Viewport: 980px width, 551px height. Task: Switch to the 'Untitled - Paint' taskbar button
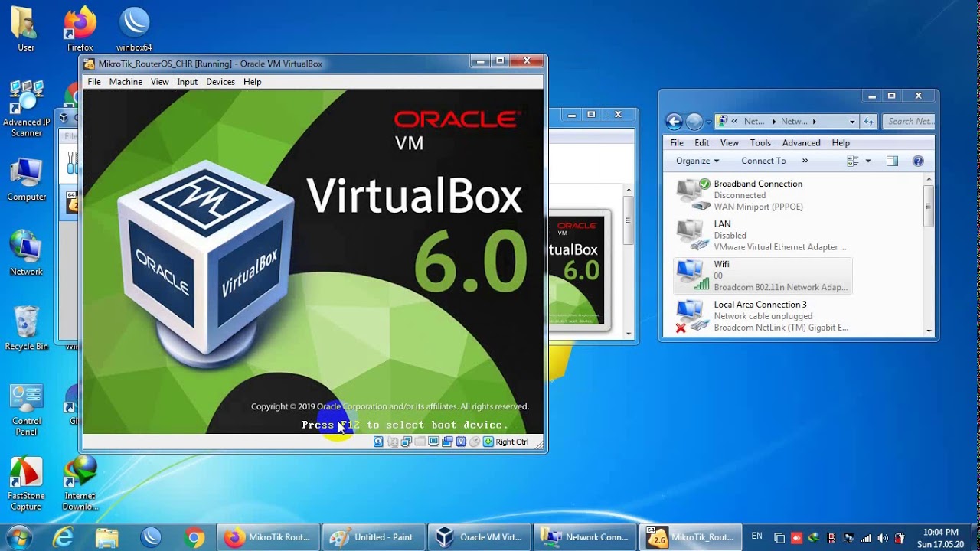373,537
